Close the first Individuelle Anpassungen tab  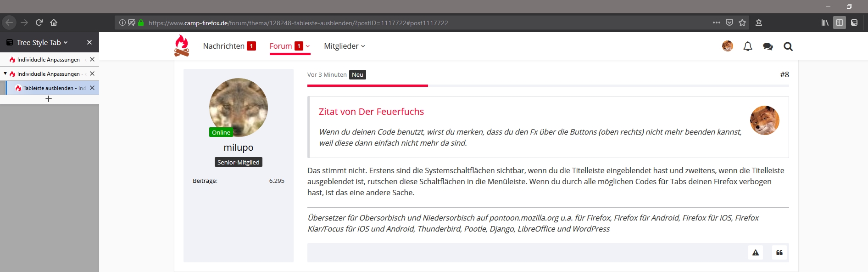coord(92,59)
